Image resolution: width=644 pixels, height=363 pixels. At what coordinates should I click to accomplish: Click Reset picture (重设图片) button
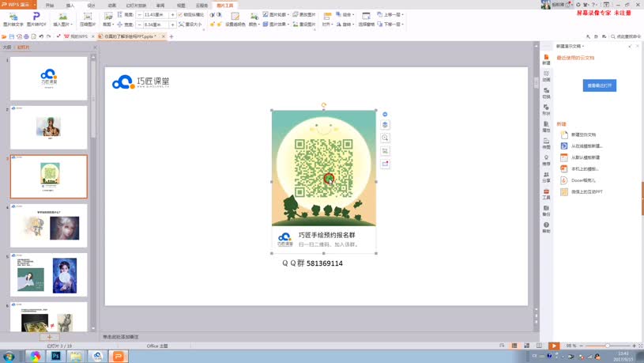click(304, 25)
